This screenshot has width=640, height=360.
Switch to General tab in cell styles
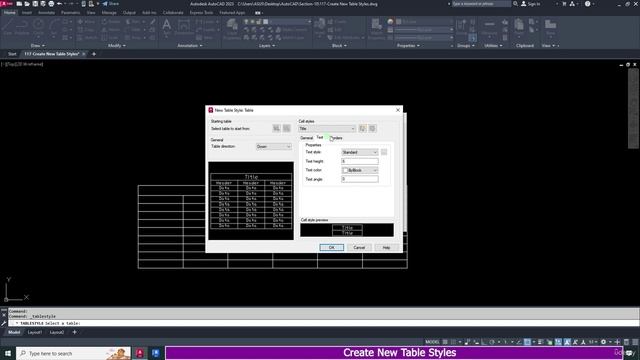(x=307, y=138)
